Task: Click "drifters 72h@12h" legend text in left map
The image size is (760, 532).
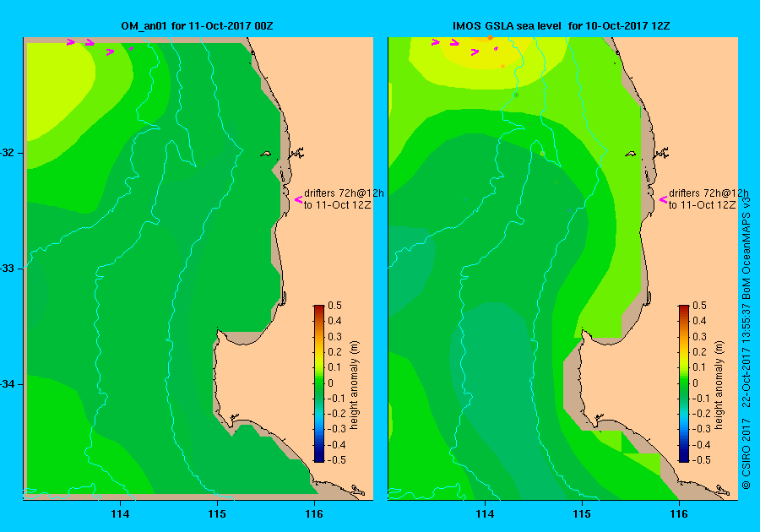Action: 344,193
